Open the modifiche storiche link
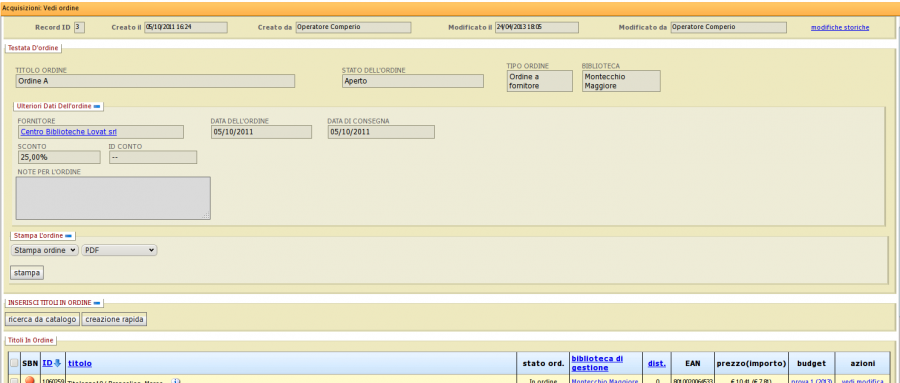This screenshot has width=900, height=383. click(840, 28)
